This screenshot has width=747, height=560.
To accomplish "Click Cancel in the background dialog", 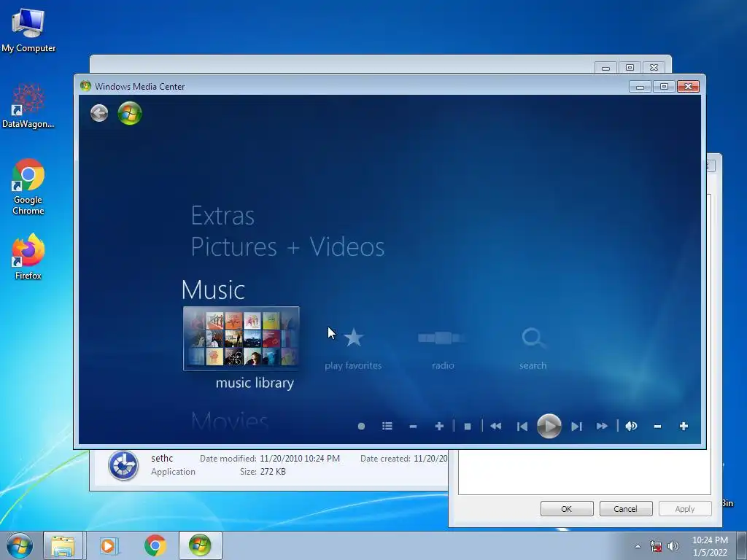I will tap(625, 508).
